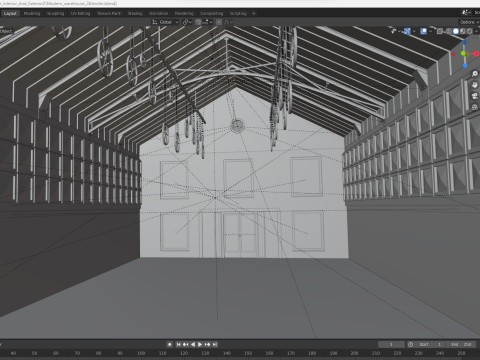
Task: Open the Options dropdown in viewport header
Action: click(469, 22)
